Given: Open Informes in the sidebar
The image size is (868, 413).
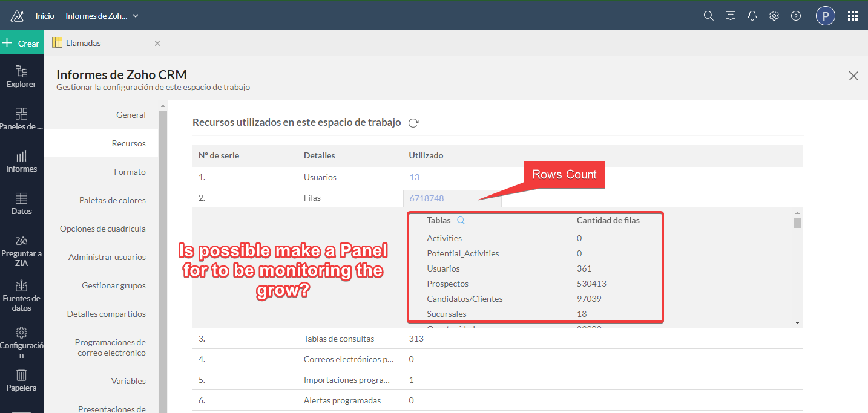Looking at the screenshot, I should pyautogui.click(x=22, y=161).
